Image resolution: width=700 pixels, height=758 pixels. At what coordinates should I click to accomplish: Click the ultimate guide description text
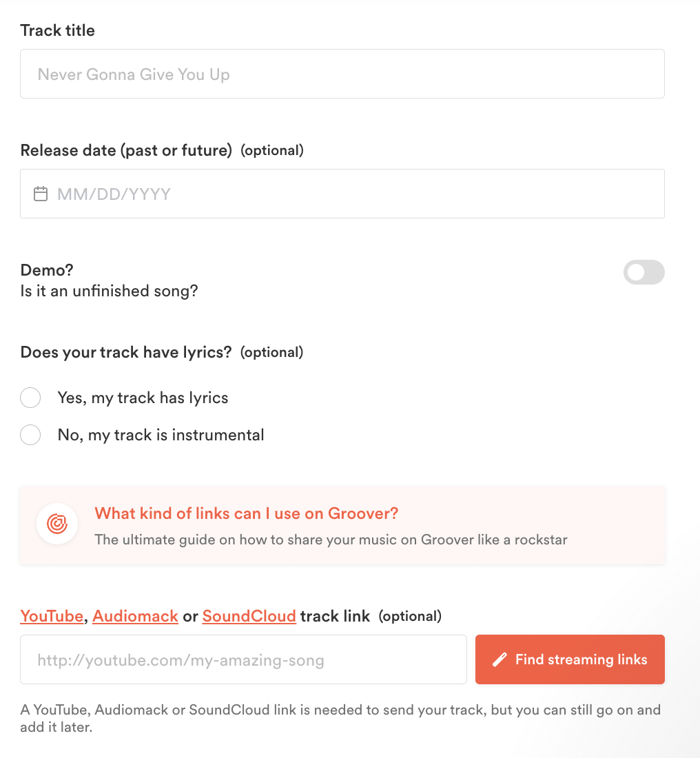[x=331, y=540]
